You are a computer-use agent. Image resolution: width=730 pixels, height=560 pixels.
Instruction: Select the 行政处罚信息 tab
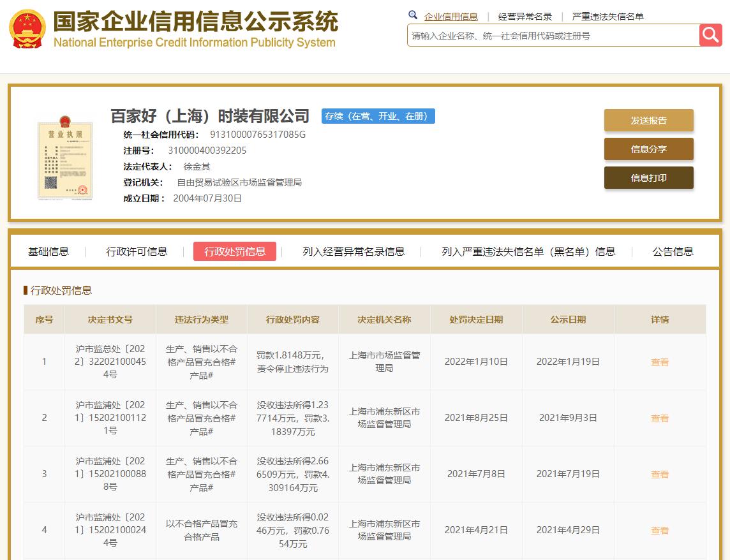(x=235, y=251)
